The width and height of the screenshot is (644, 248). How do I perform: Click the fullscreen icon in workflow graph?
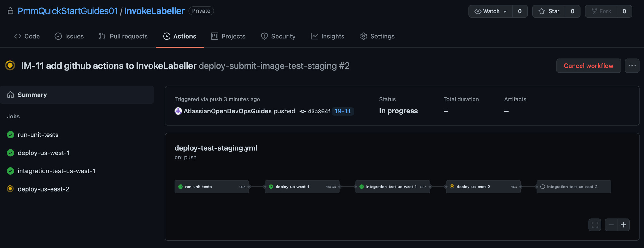595,225
